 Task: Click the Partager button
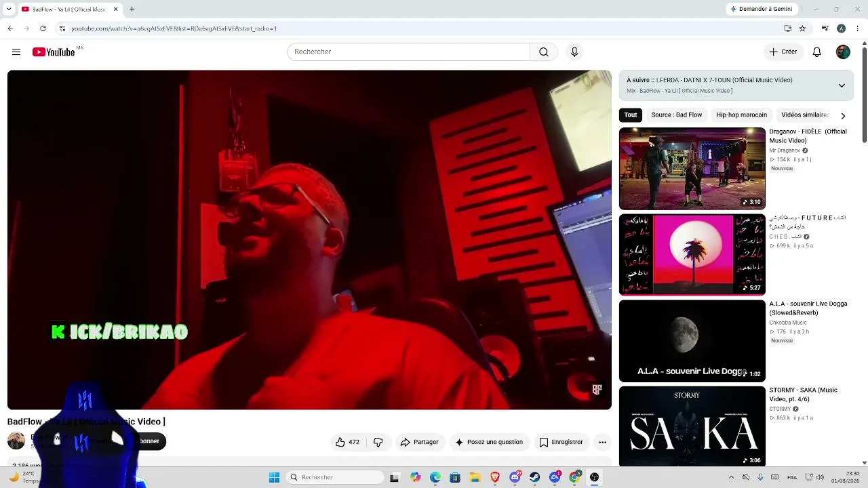420,442
